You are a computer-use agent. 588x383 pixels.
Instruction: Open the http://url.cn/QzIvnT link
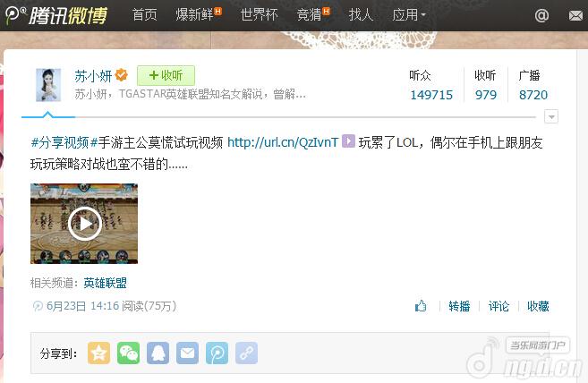(283, 142)
